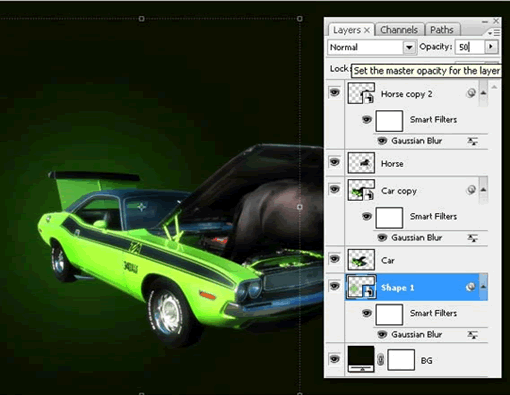Select the Car layer thumbnail
This screenshot has width=510, height=395.
[x=361, y=260]
